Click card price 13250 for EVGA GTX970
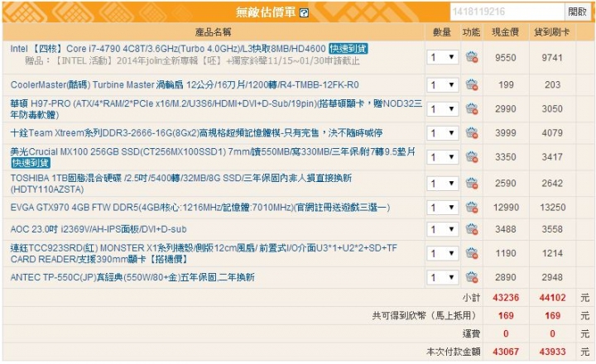 point(552,208)
